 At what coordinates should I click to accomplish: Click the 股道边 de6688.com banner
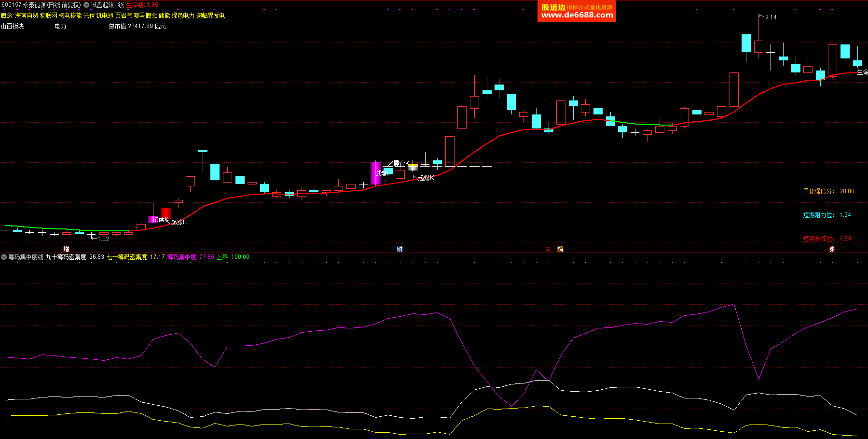577,11
